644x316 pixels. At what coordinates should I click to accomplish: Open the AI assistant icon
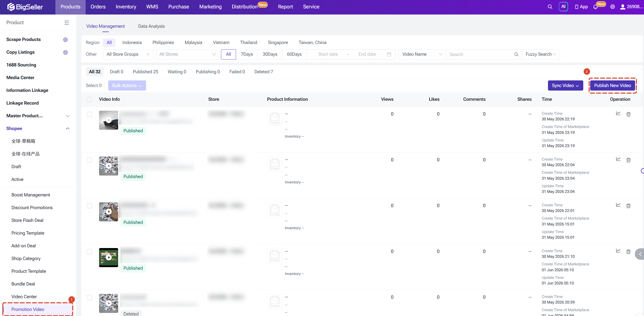tap(563, 7)
